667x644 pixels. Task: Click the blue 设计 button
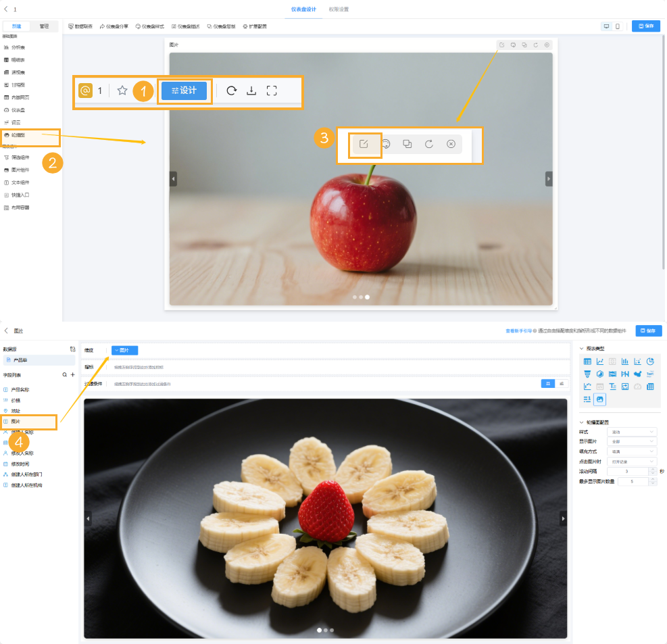[x=184, y=91]
